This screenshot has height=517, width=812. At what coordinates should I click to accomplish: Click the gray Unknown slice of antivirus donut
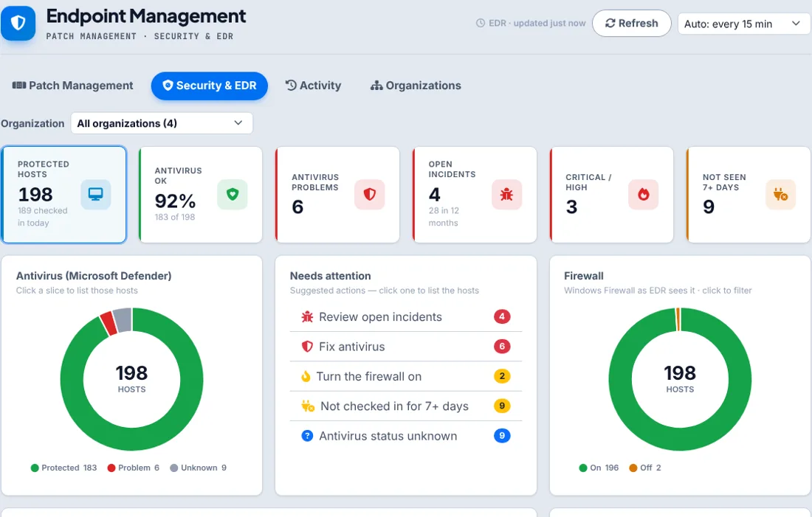[123, 319]
